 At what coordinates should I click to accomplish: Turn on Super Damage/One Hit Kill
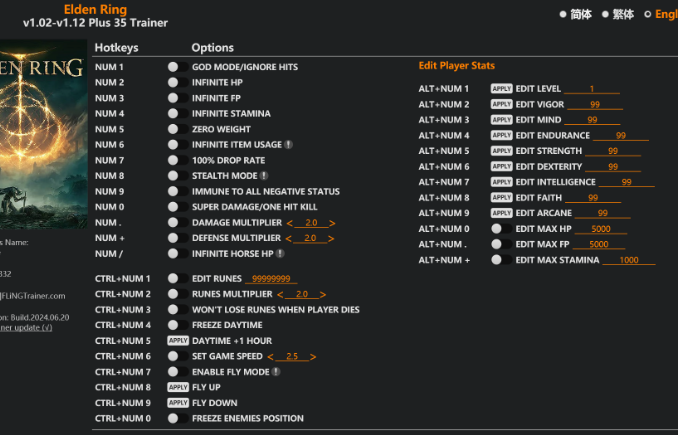[x=178, y=207]
